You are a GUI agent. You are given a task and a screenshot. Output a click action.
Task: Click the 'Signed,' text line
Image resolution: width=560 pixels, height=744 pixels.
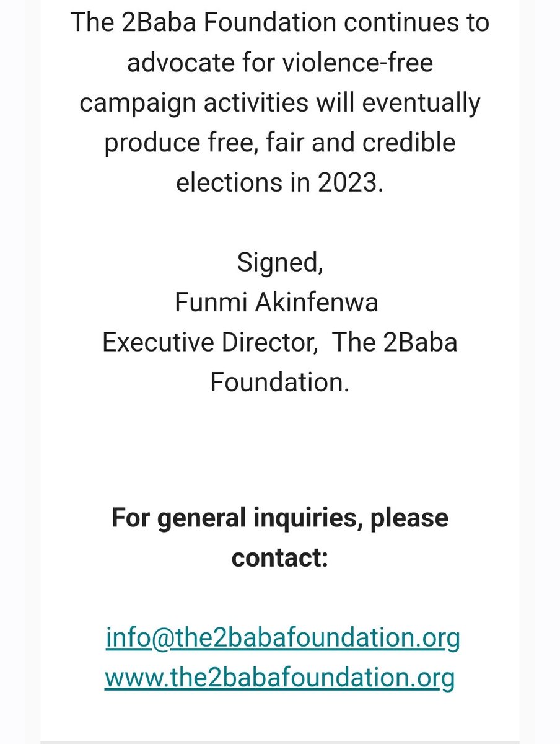(x=280, y=263)
